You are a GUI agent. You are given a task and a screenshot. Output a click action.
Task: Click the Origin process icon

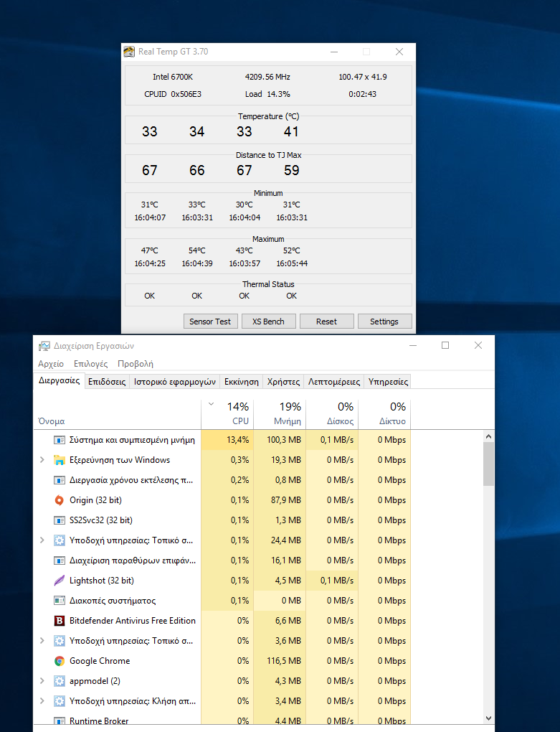(60, 500)
